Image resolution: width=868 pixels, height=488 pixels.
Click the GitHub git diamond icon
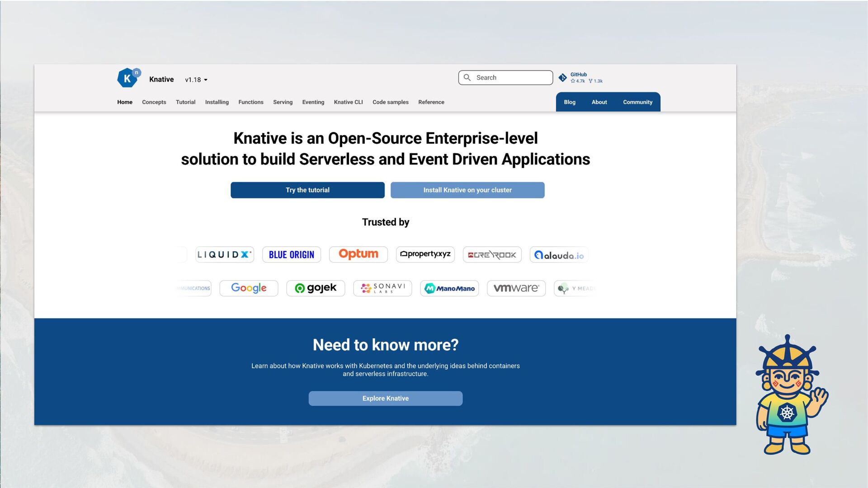pos(563,78)
